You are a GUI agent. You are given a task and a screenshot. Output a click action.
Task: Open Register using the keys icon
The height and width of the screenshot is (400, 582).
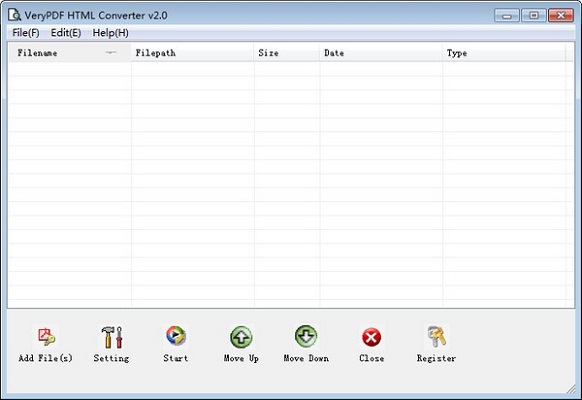[436, 336]
